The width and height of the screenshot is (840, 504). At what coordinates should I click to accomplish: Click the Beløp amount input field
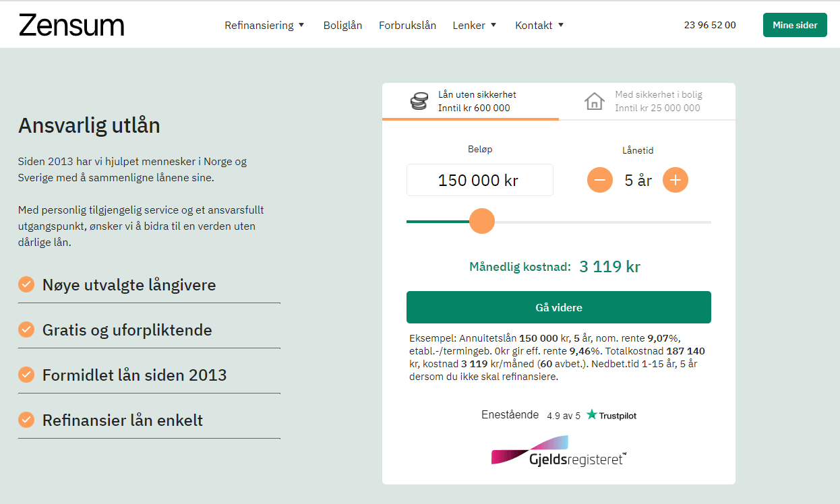coord(480,180)
